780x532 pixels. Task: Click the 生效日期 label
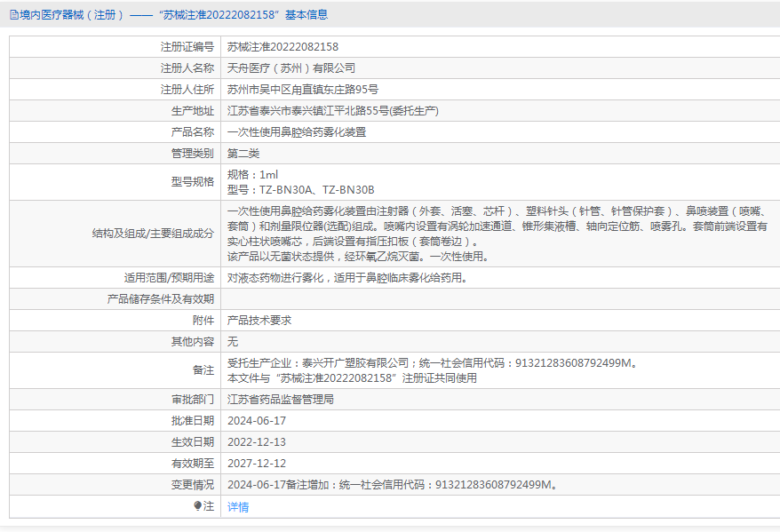193,442
